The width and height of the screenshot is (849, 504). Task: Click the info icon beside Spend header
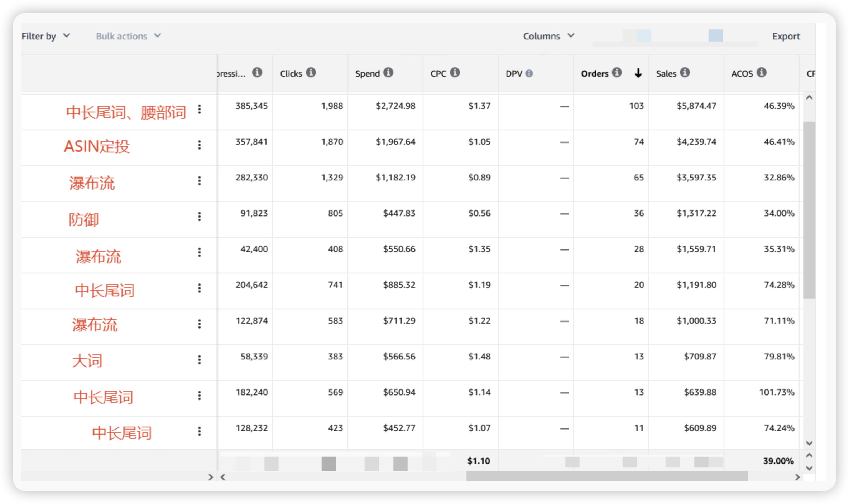click(388, 73)
